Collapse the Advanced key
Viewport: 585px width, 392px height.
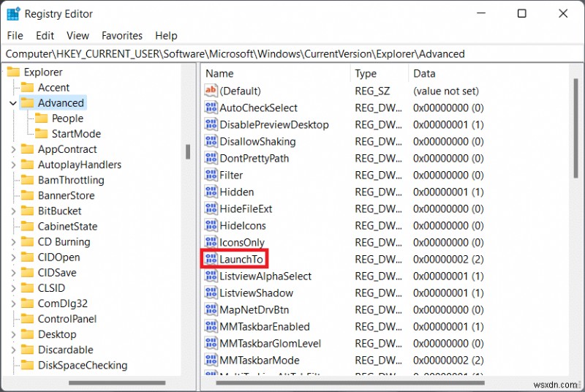point(13,103)
